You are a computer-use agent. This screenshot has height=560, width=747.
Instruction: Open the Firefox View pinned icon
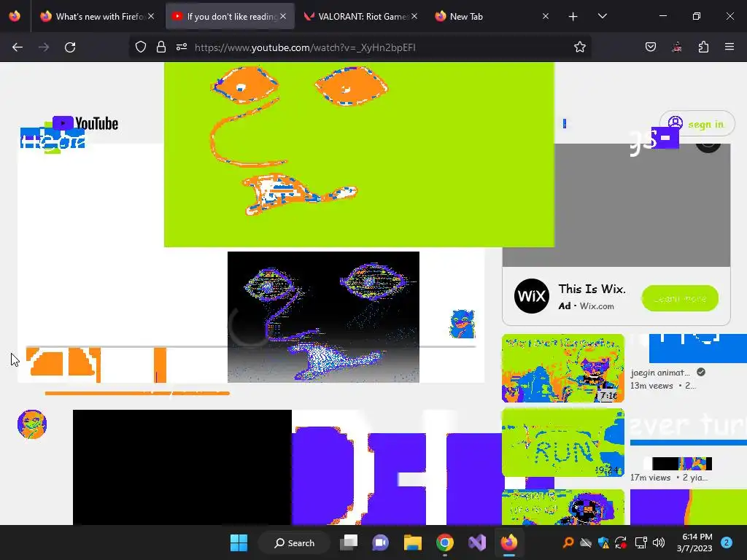click(15, 16)
